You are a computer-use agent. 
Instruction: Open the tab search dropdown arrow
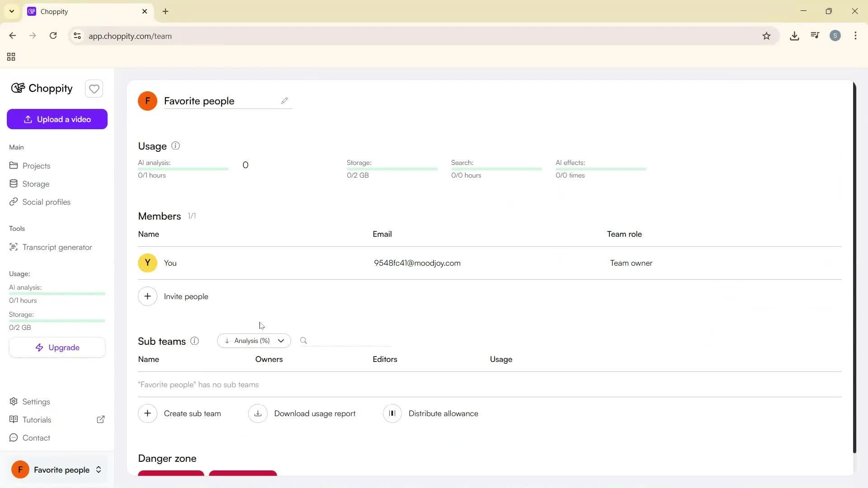tap(12, 11)
